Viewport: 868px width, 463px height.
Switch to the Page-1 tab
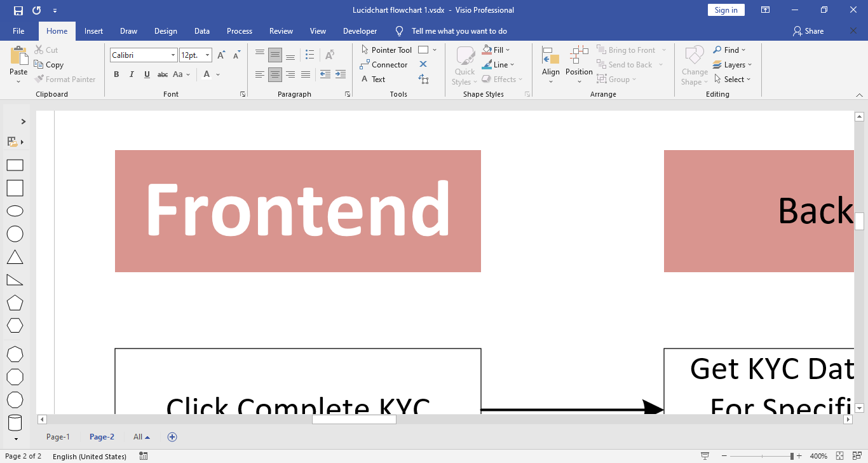pyautogui.click(x=58, y=436)
